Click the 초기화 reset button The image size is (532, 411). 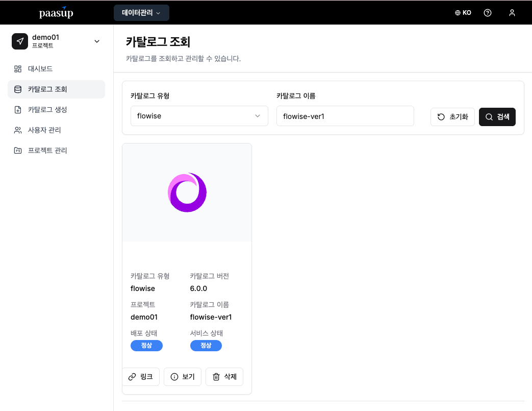[x=452, y=117]
